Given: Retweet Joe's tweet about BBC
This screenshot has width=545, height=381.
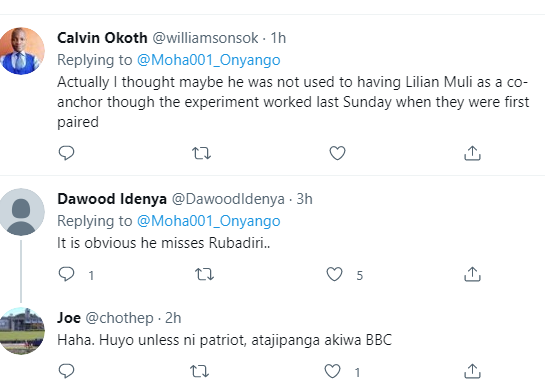Looking at the screenshot, I should (200, 371).
